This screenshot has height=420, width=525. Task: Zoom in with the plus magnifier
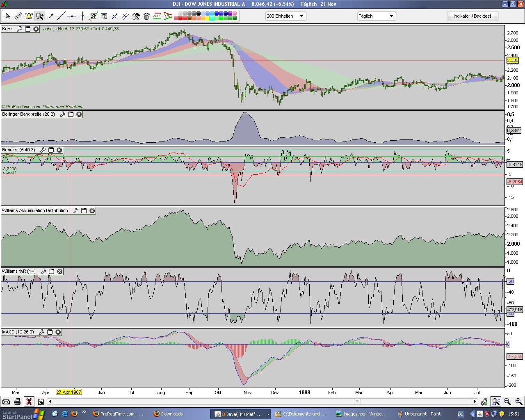(519, 402)
